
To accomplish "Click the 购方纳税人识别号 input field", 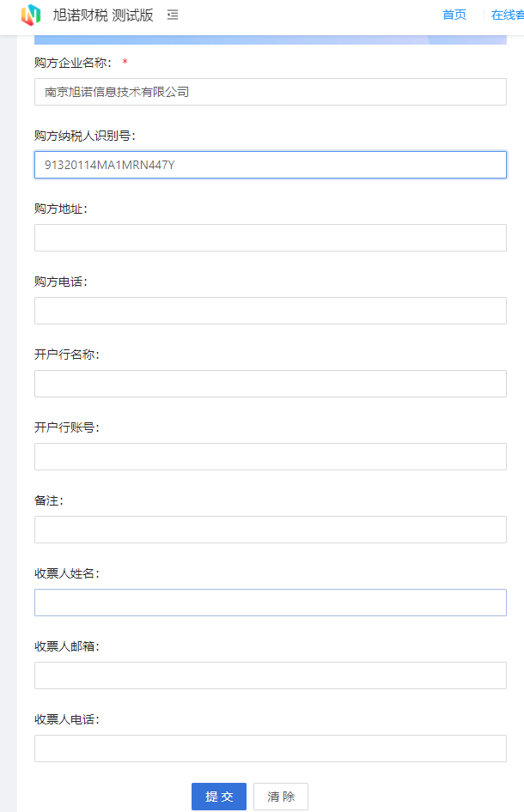I will tap(270, 165).
